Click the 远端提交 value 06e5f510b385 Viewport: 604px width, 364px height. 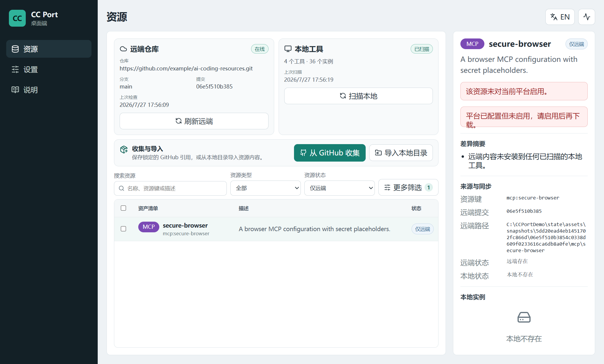coord(524,211)
